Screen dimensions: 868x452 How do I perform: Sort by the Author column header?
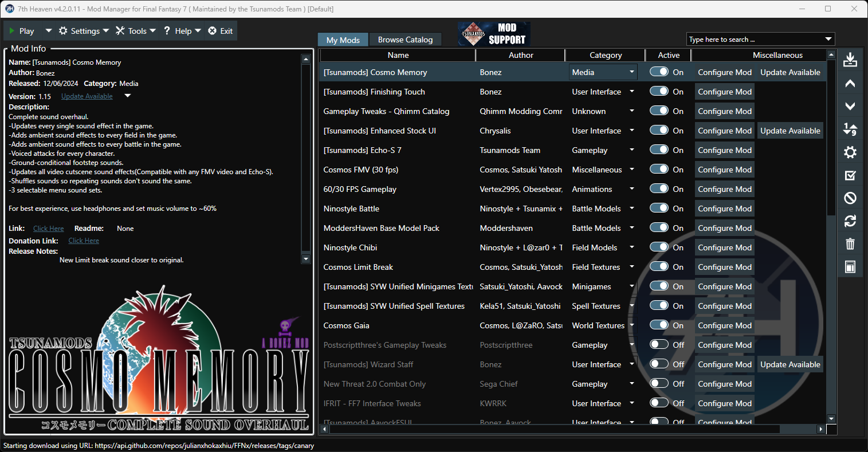(521, 55)
